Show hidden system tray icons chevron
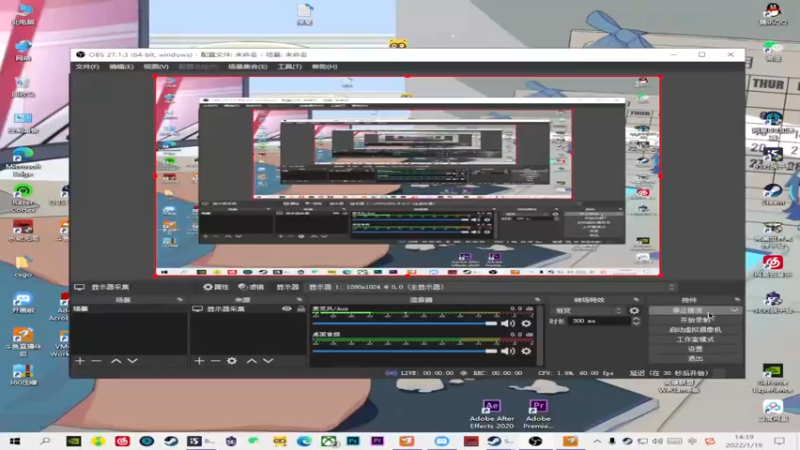 [x=597, y=441]
